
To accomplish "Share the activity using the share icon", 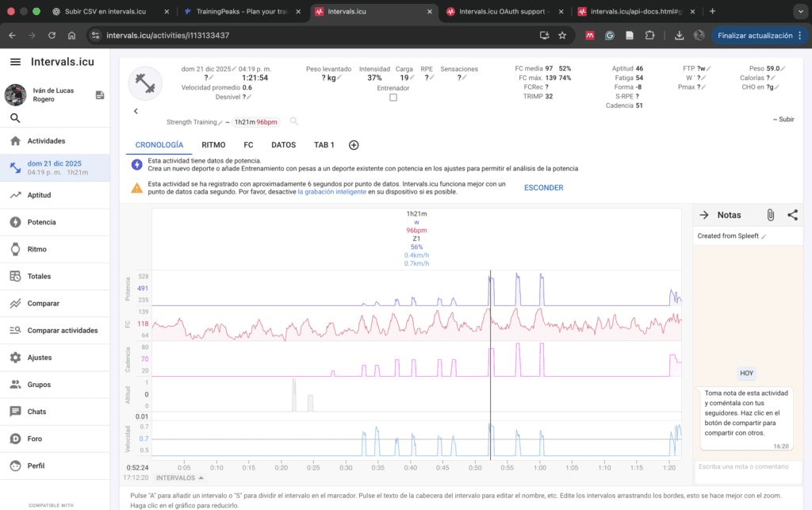I will (792, 215).
